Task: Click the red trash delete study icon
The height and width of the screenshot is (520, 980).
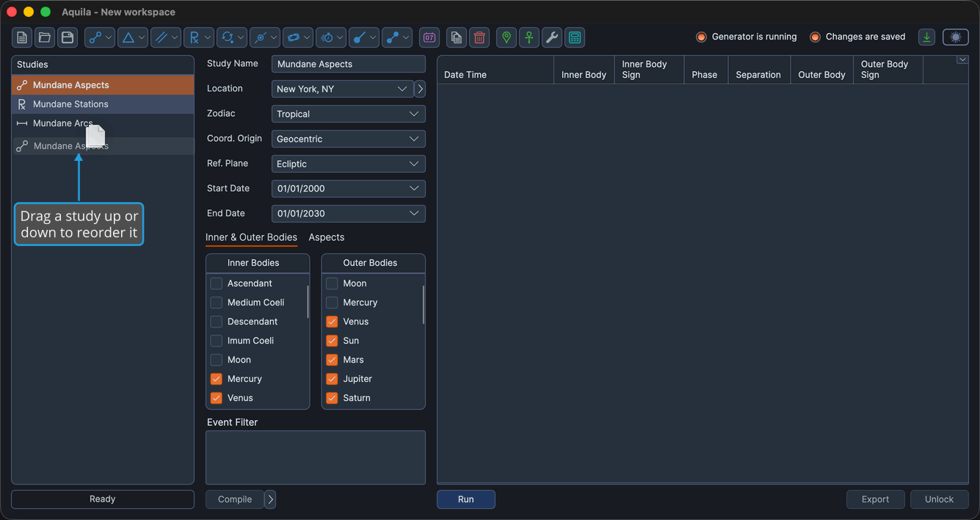Action: (479, 37)
